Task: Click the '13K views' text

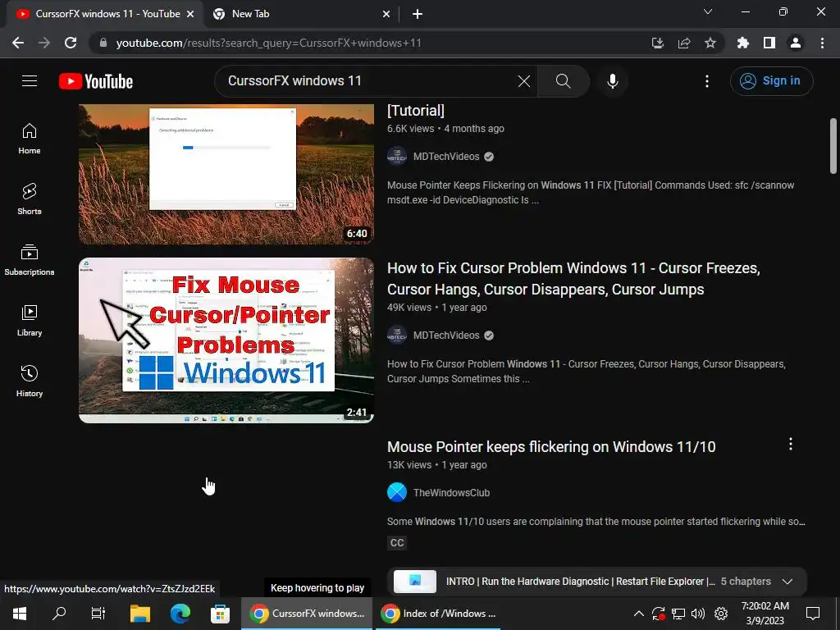Action: point(409,465)
